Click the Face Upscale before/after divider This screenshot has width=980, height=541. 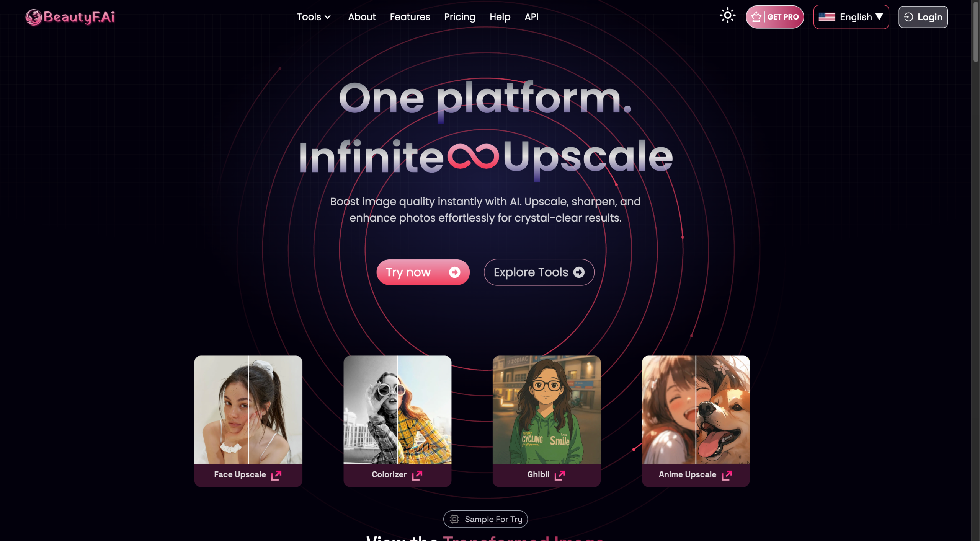click(x=248, y=409)
